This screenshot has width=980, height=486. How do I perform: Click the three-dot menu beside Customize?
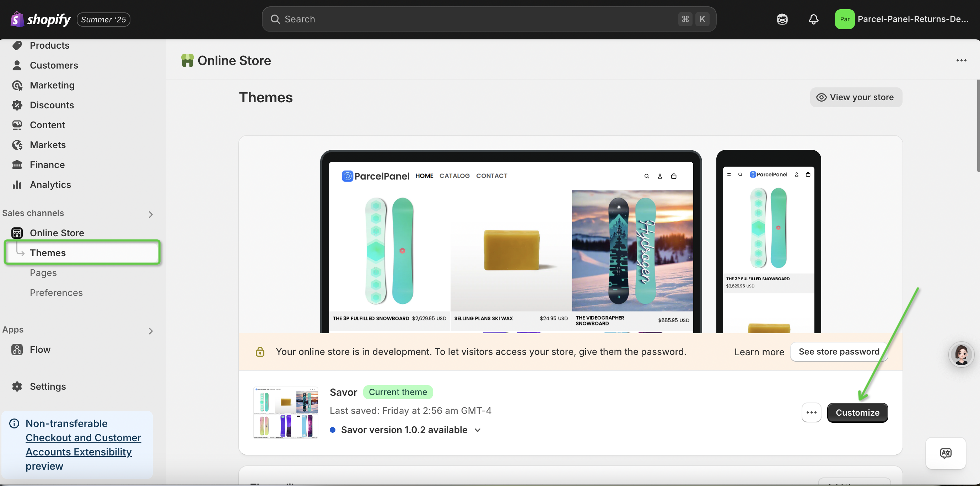(x=811, y=412)
